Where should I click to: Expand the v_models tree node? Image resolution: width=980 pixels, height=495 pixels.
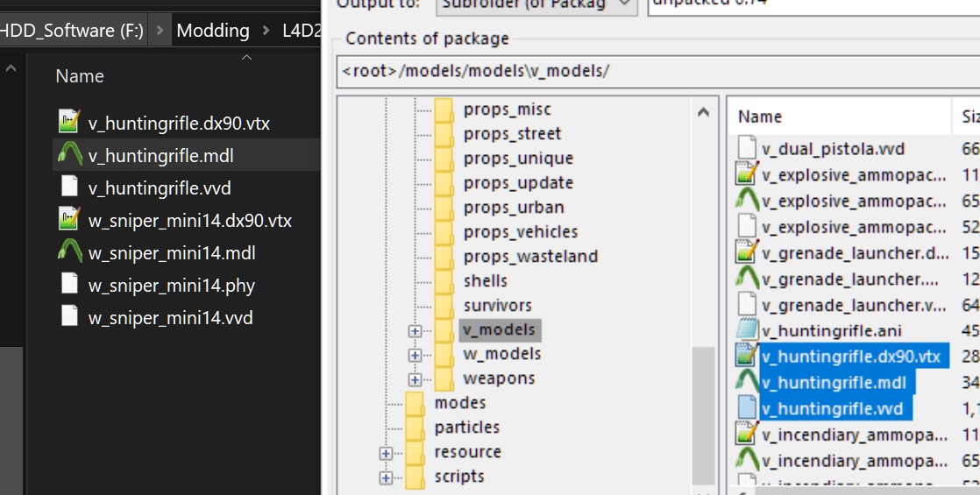(415, 331)
